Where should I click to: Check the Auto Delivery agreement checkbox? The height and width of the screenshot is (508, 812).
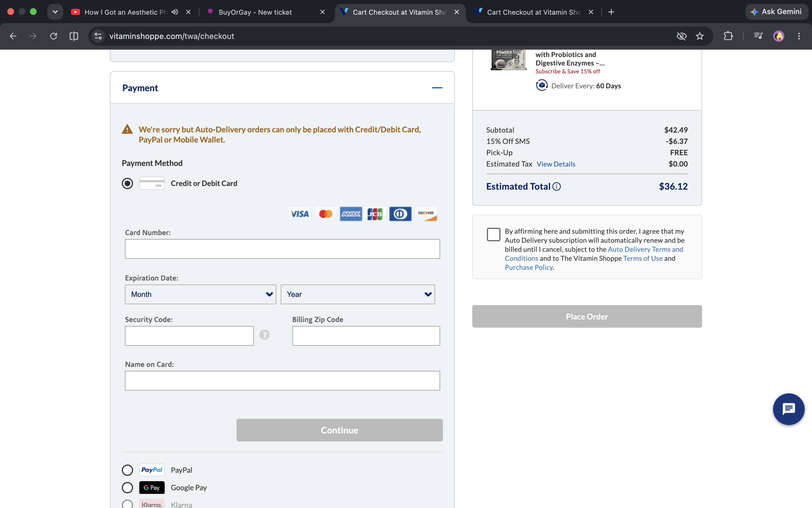pyautogui.click(x=494, y=235)
